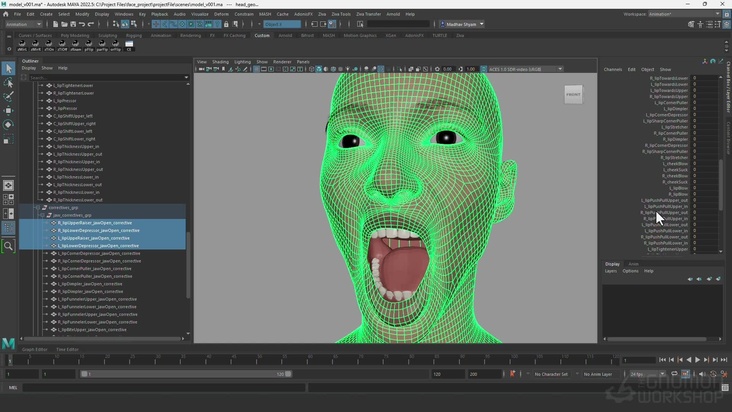Screen dimensions: 732x412
Task: Click the Outliner search field
Action: [x=107, y=77]
